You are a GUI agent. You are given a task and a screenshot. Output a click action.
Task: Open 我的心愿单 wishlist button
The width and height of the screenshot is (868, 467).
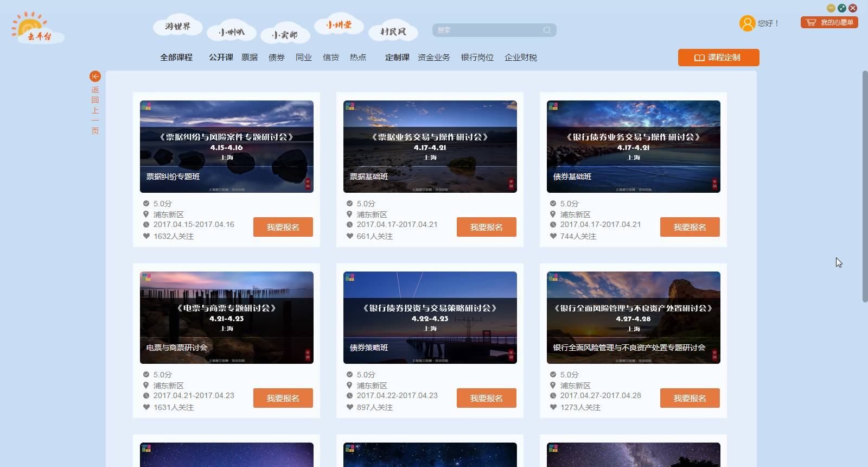pos(829,22)
